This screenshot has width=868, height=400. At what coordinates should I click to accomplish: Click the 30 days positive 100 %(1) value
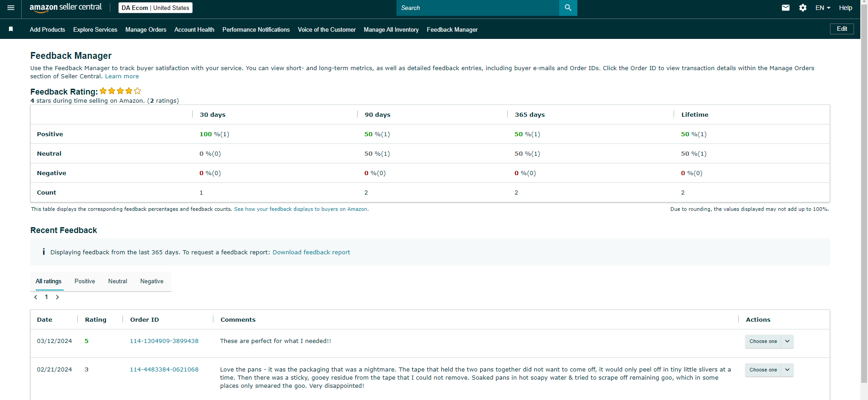[x=214, y=134]
